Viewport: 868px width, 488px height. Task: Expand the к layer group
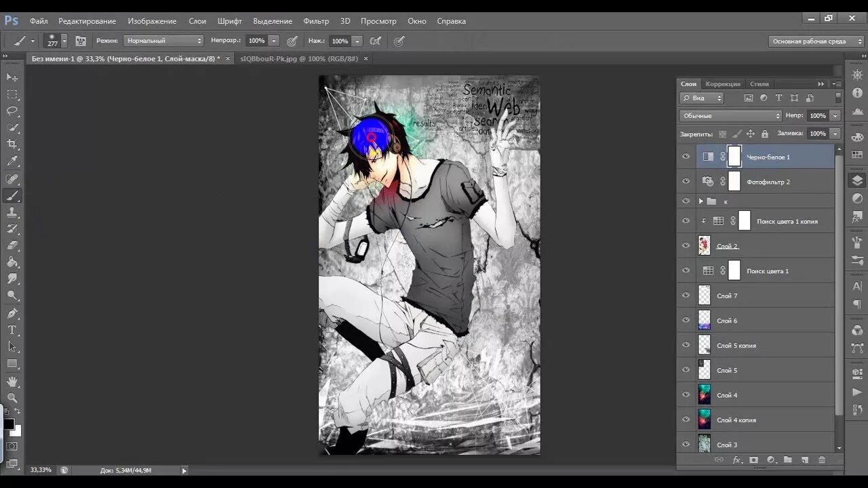[701, 201]
